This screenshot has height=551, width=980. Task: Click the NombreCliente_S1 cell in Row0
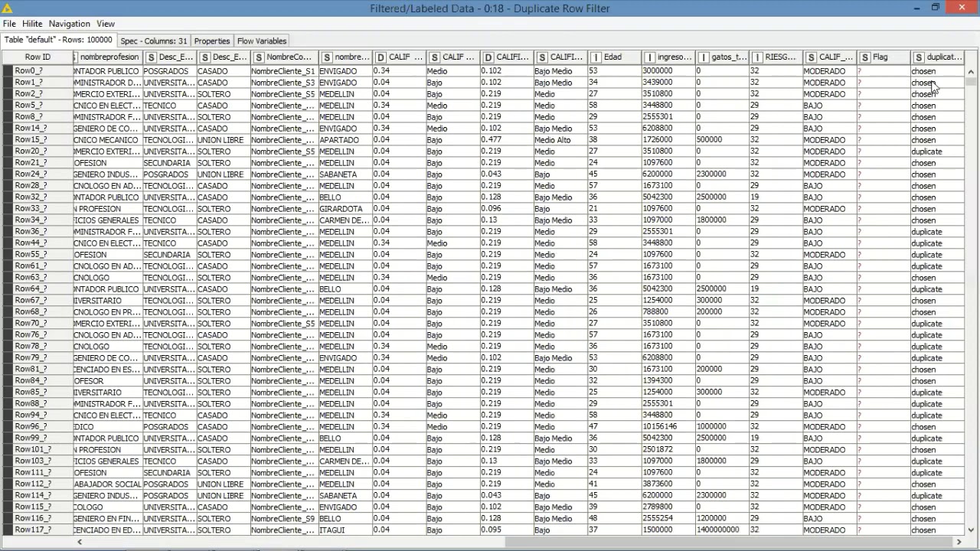[x=283, y=71]
